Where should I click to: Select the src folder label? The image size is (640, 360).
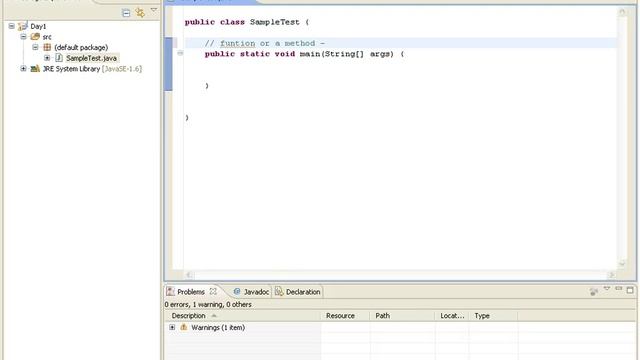pyautogui.click(x=47, y=37)
